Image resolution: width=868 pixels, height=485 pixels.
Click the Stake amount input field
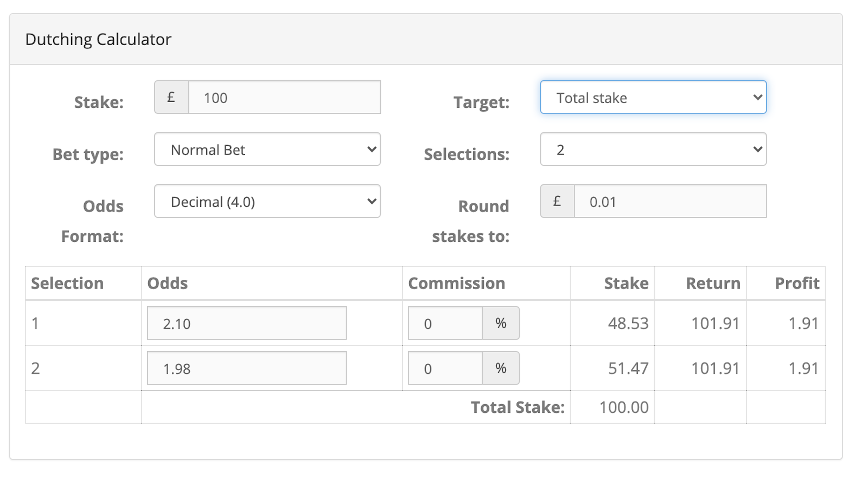(x=284, y=98)
